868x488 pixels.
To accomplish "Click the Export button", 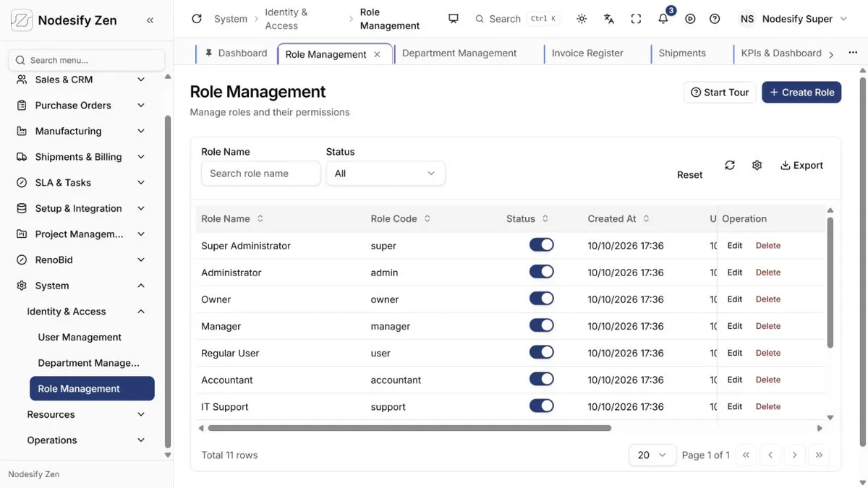I will [801, 165].
